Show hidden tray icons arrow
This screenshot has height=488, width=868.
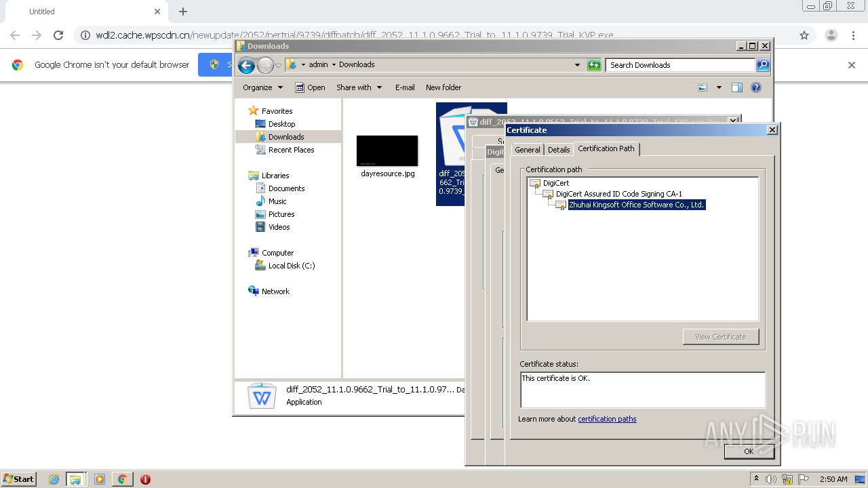[756, 479]
